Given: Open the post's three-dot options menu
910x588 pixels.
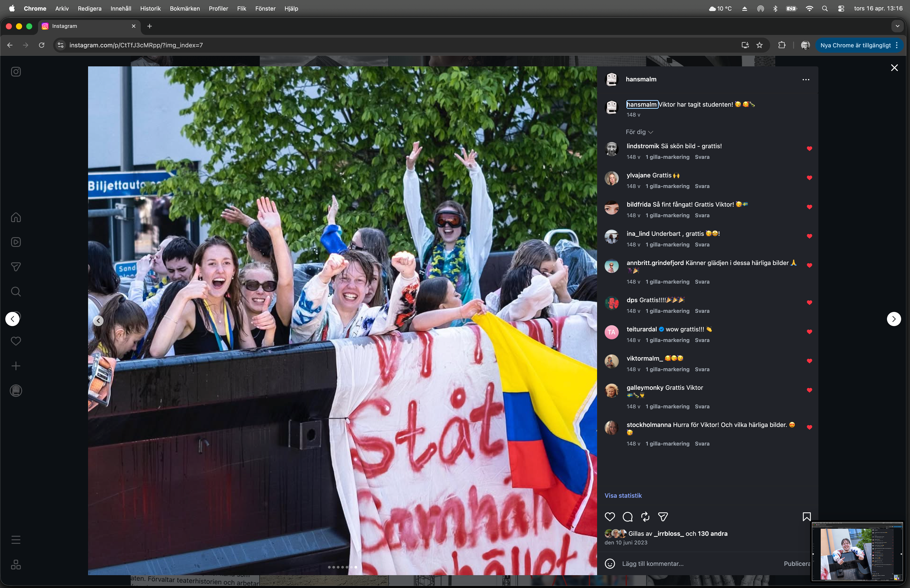Looking at the screenshot, I should [x=806, y=79].
